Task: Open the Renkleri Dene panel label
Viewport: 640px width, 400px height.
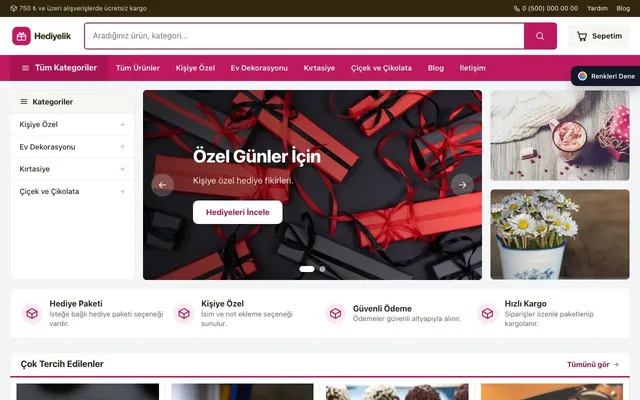Action: [x=613, y=76]
